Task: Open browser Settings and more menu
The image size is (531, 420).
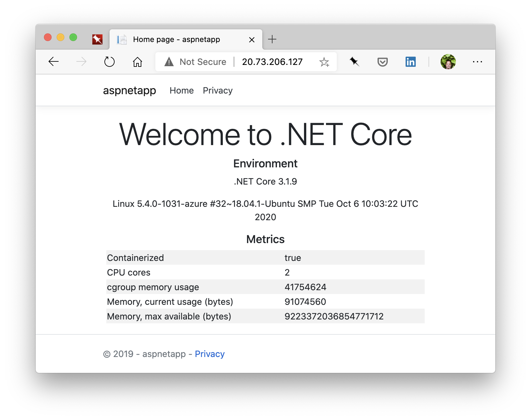Action: (478, 62)
